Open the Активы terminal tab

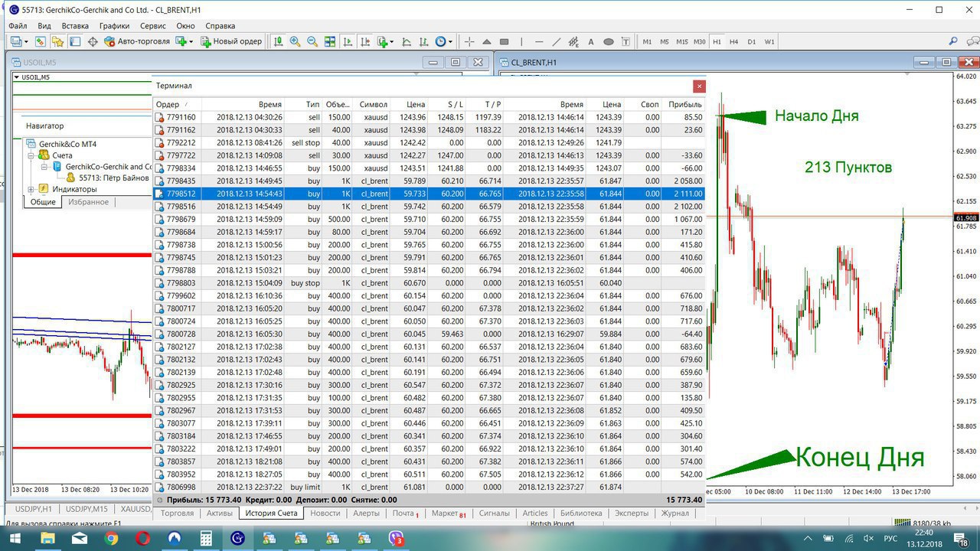(219, 514)
